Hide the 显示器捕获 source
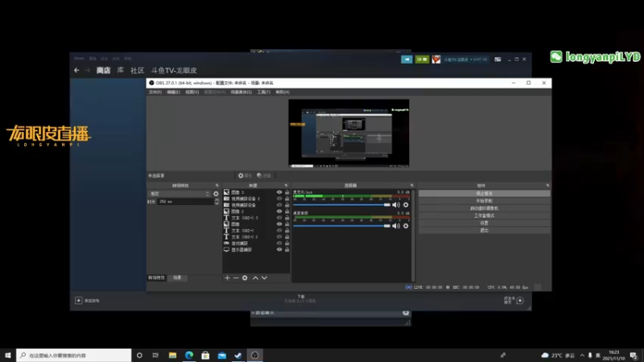This screenshot has height=362, width=644. point(279,249)
